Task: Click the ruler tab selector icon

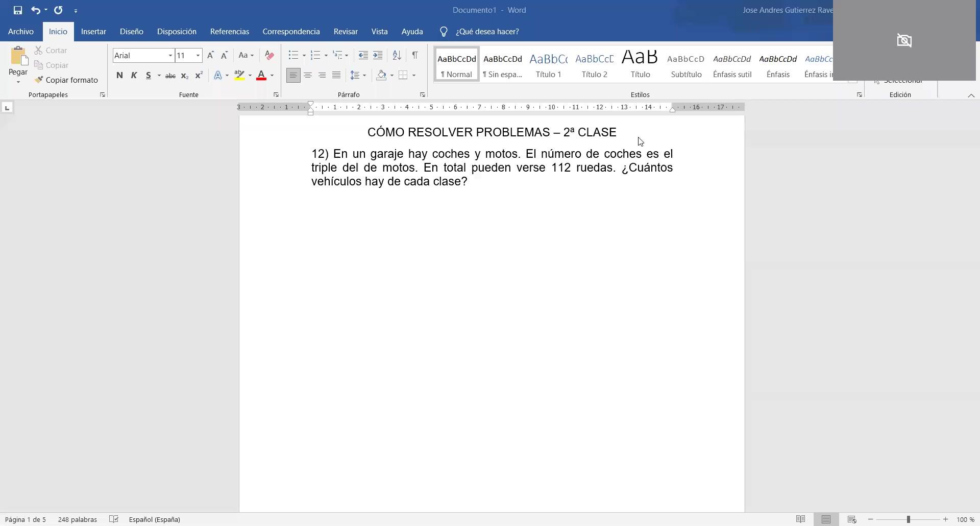Action: (7, 108)
